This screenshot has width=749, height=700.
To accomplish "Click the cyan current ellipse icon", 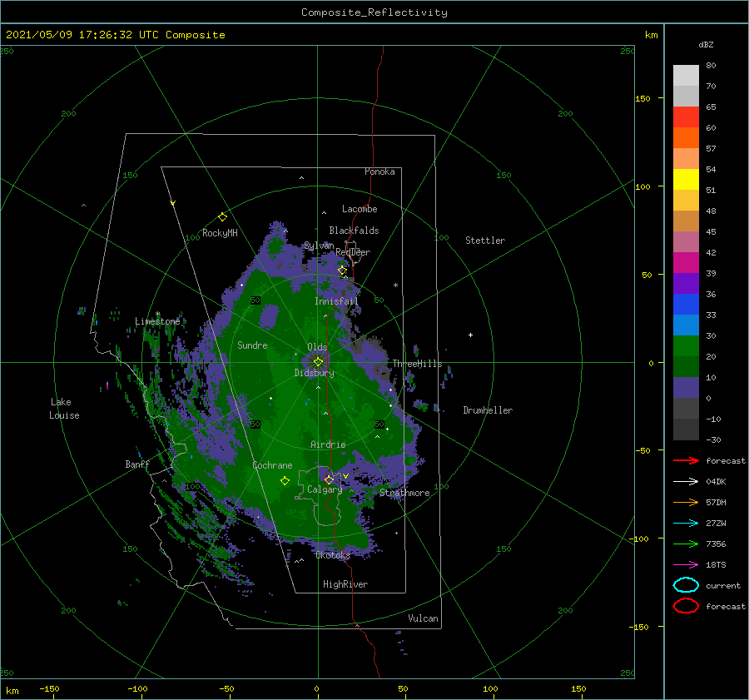I will click(x=686, y=585).
